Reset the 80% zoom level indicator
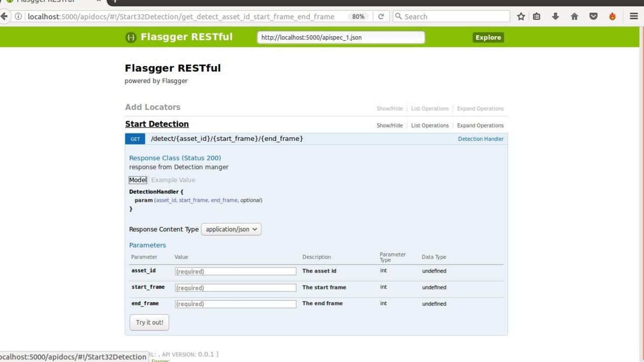Viewport: 644px width, 362px height. click(358, 17)
